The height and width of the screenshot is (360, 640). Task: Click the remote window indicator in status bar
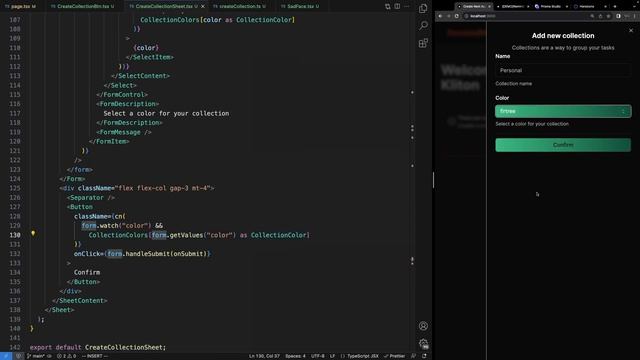click(6, 356)
